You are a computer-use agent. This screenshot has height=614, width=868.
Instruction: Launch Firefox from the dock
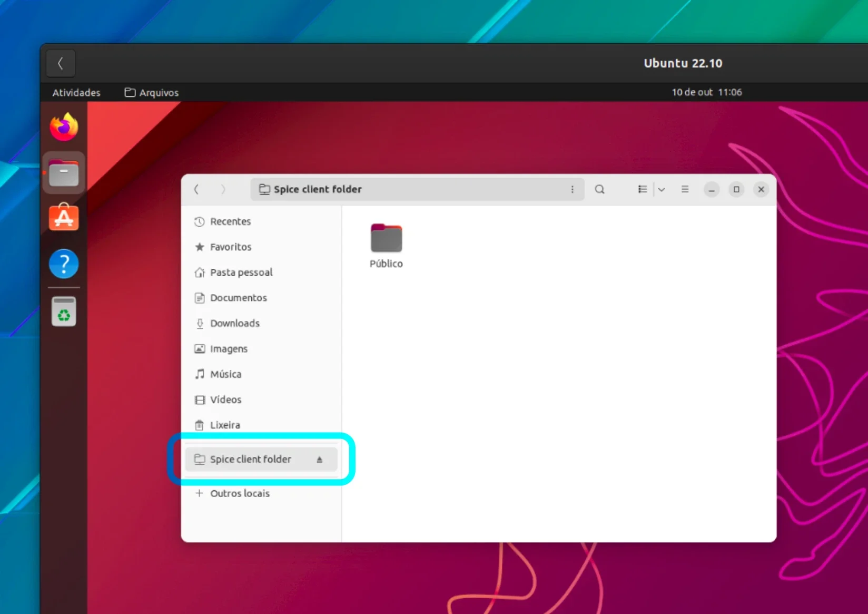pos(64,127)
